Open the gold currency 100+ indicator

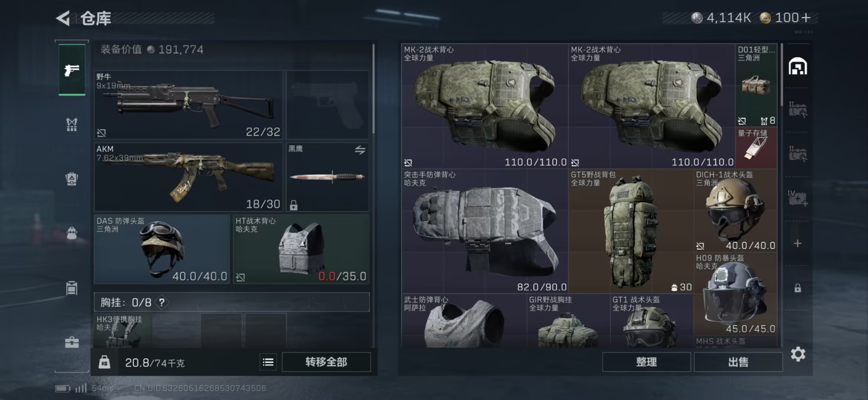[x=786, y=18]
